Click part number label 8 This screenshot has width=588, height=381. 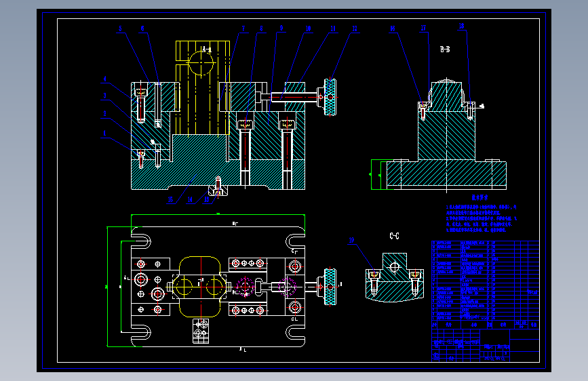[261, 28]
